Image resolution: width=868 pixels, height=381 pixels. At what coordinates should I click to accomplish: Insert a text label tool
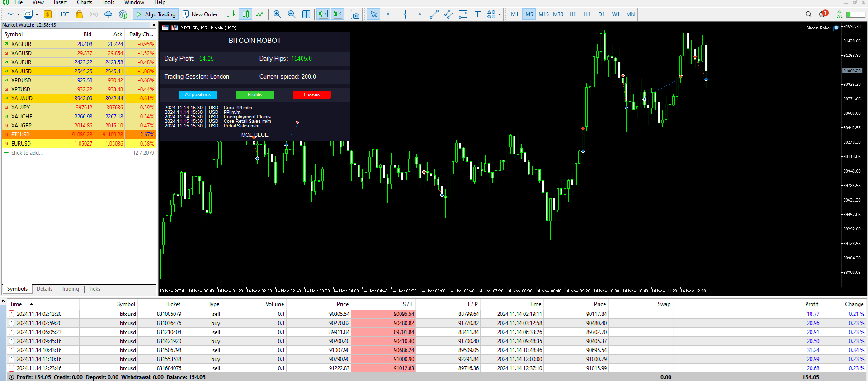477,14
